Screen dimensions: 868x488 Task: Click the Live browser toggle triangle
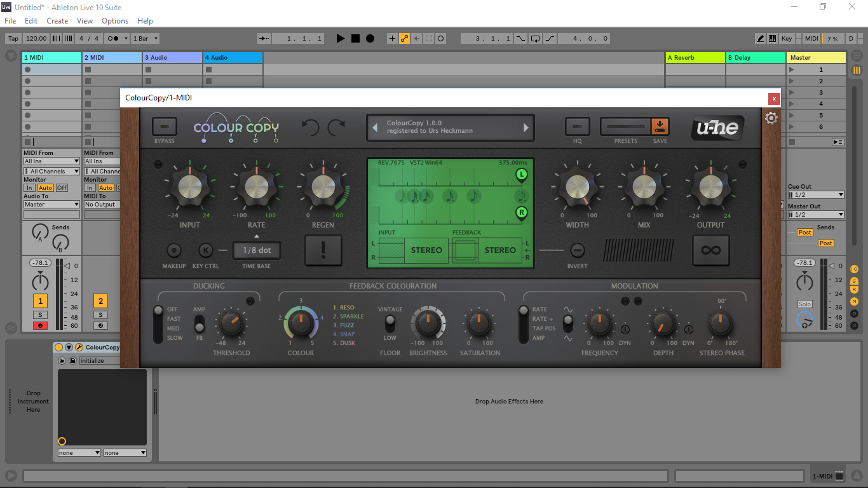[11, 57]
